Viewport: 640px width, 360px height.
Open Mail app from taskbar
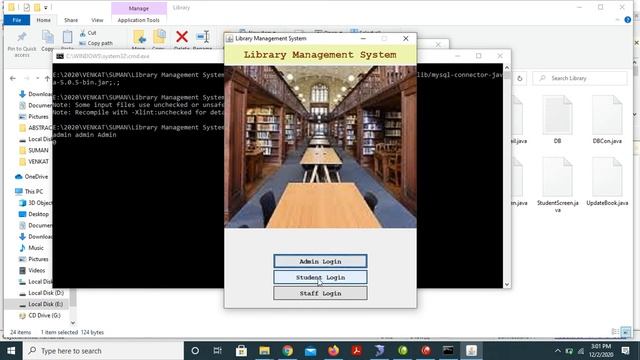coord(311,351)
